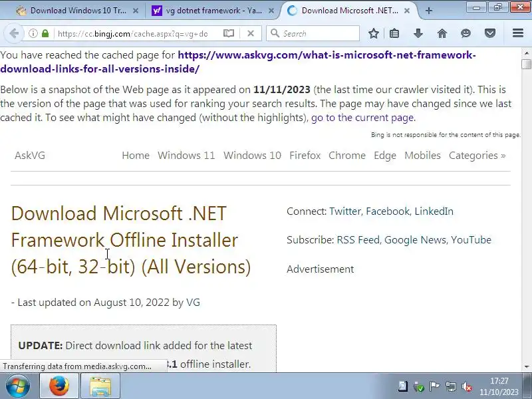The width and height of the screenshot is (532, 399).
Task: Open RSS Feed subscribe link
Action: click(358, 240)
